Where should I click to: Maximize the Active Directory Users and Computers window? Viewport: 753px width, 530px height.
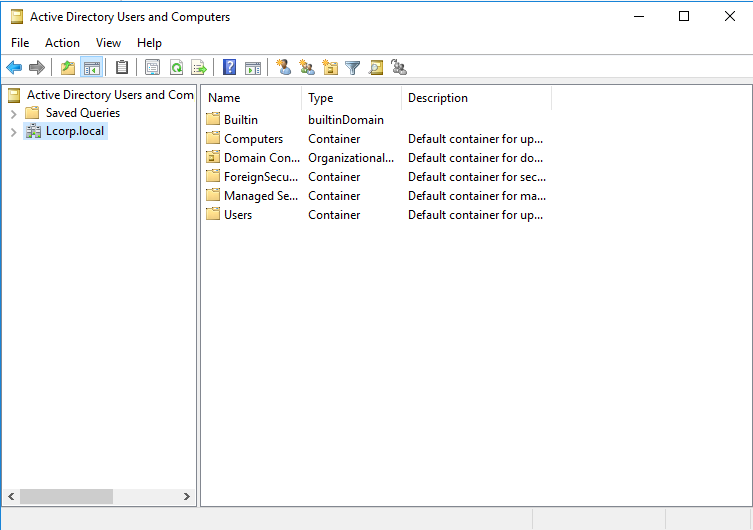684,16
